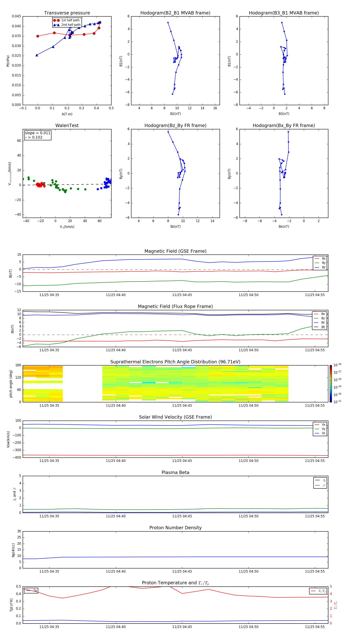Click '11/25 04:40' tick under pitch angle plot
This screenshot has height=644, width=351.
pos(116,406)
